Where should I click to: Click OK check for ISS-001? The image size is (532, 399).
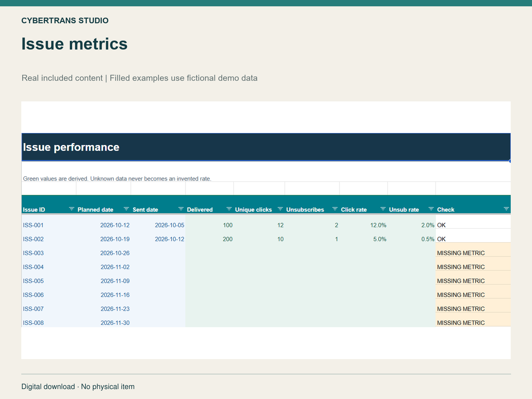(441, 225)
